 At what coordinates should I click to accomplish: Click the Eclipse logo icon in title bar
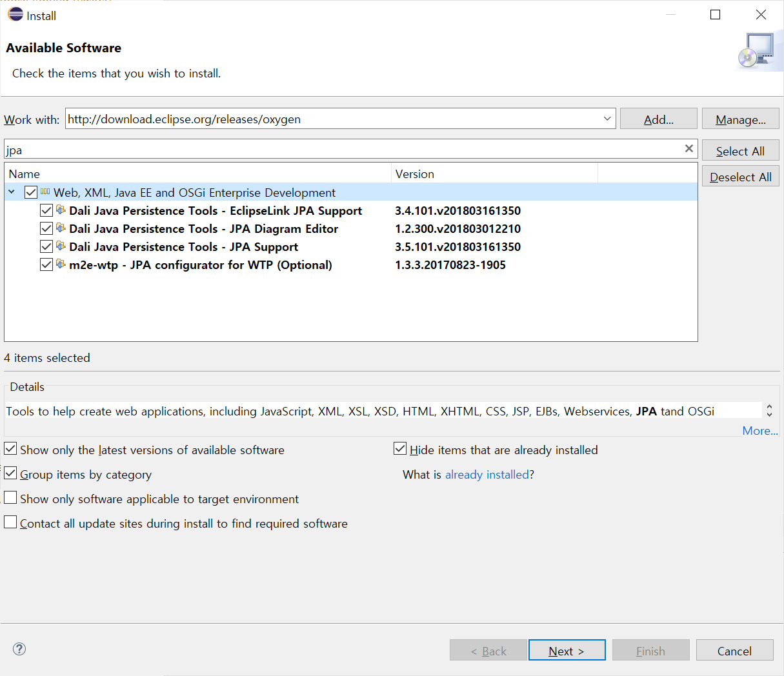[x=15, y=14]
